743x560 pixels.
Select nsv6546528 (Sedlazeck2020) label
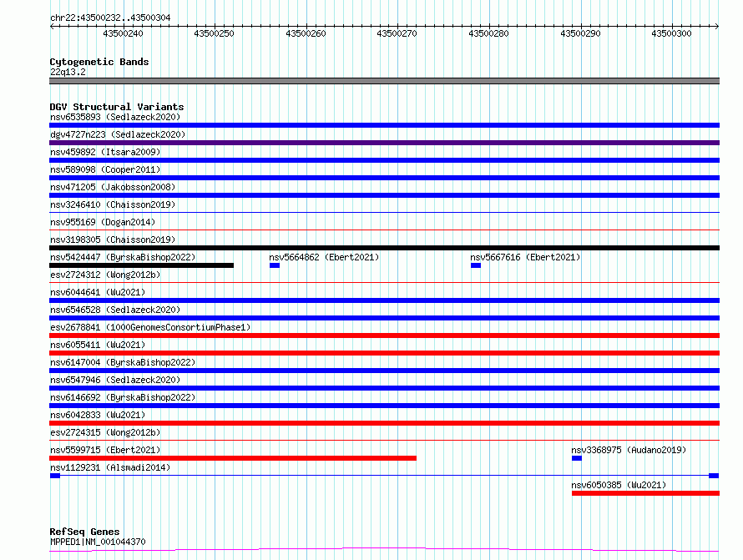coord(115,310)
